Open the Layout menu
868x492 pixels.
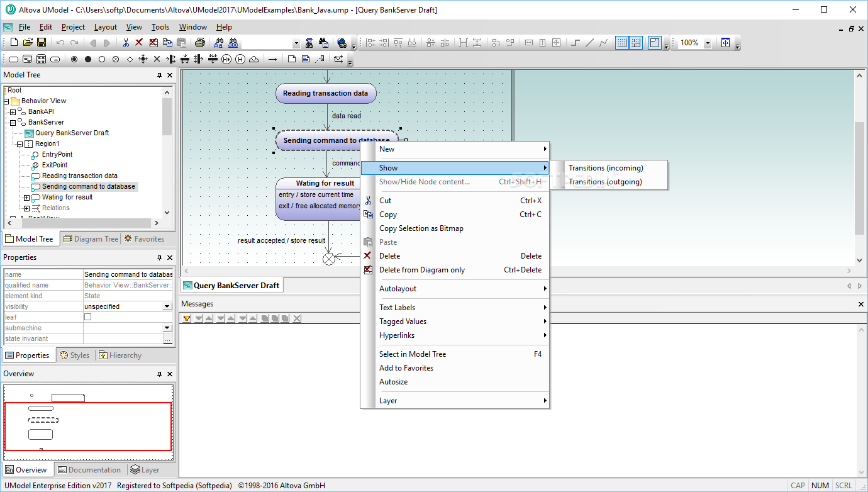[x=106, y=27]
